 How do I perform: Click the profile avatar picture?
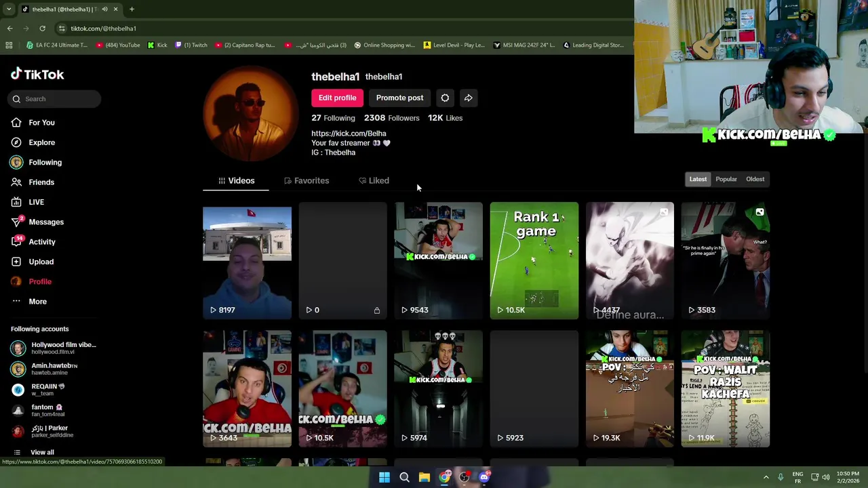250,114
